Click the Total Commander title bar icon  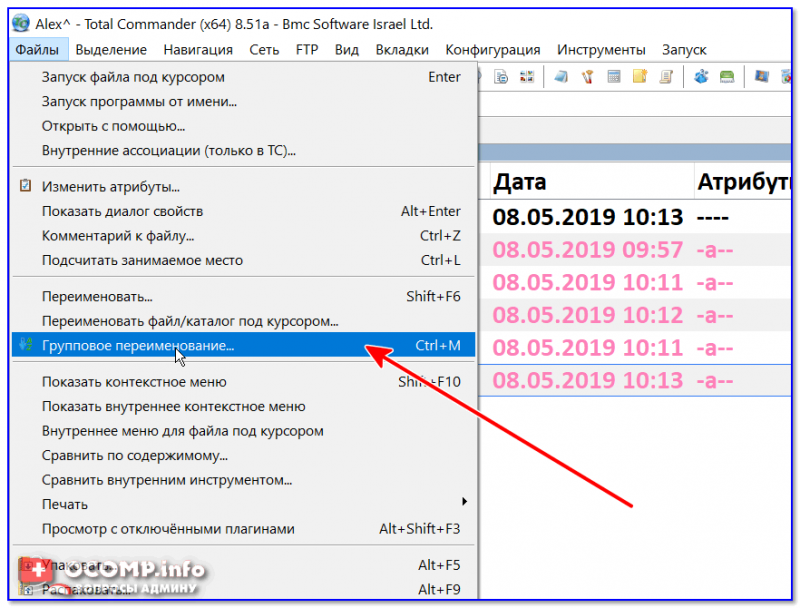click(21, 23)
